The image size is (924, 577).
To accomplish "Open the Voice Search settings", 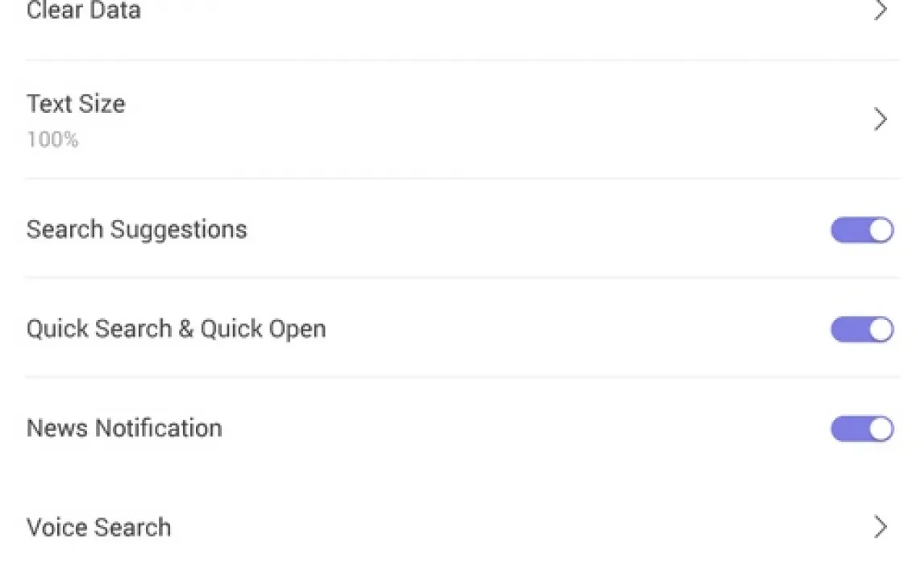I will tap(98, 528).
